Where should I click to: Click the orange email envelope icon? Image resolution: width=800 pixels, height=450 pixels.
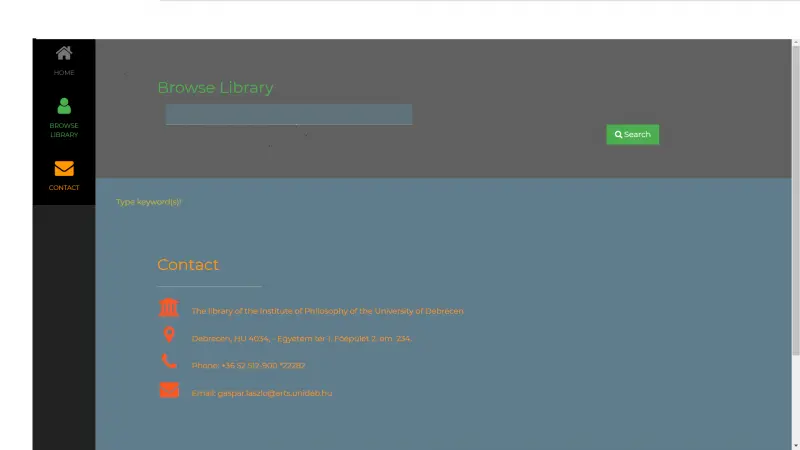[169, 390]
